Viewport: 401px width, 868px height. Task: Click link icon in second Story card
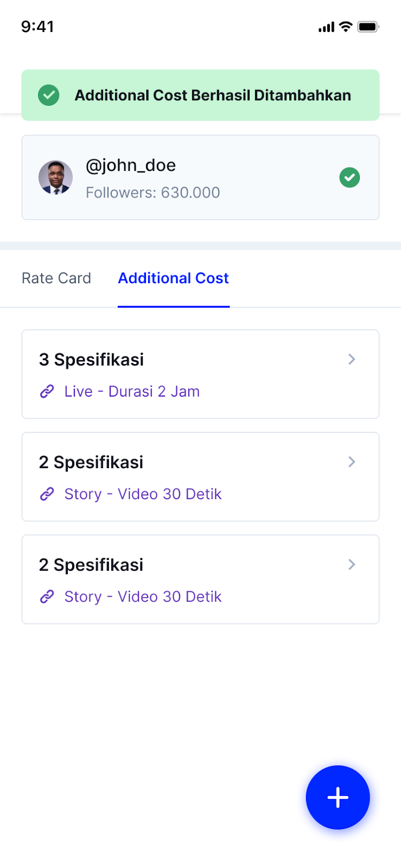[47, 494]
